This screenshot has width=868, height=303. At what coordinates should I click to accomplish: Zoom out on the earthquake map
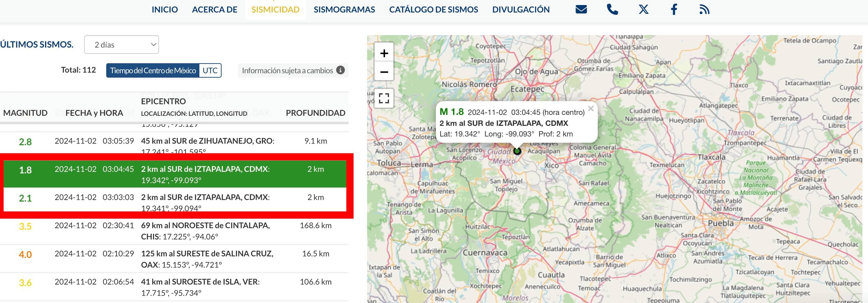[x=384, y=72]
